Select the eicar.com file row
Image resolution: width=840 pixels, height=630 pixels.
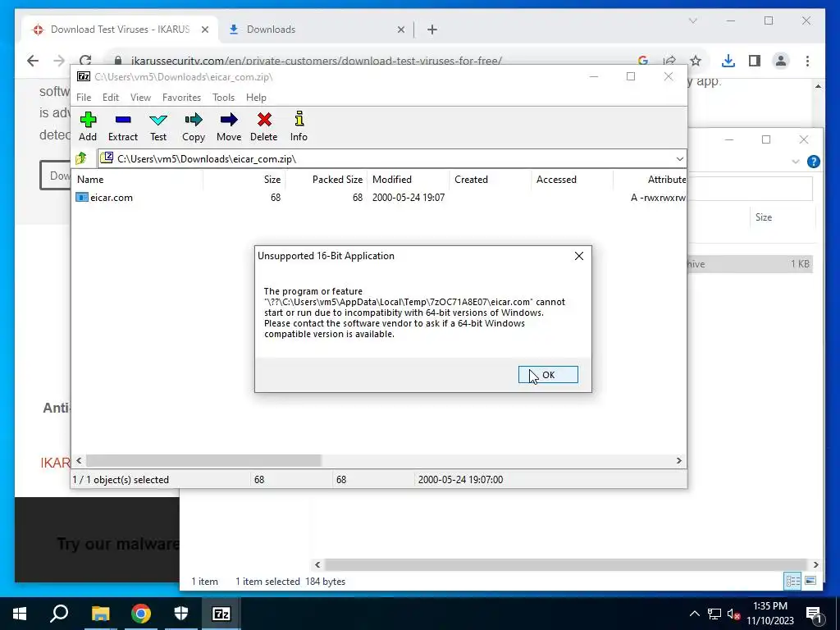coord(378,197)
